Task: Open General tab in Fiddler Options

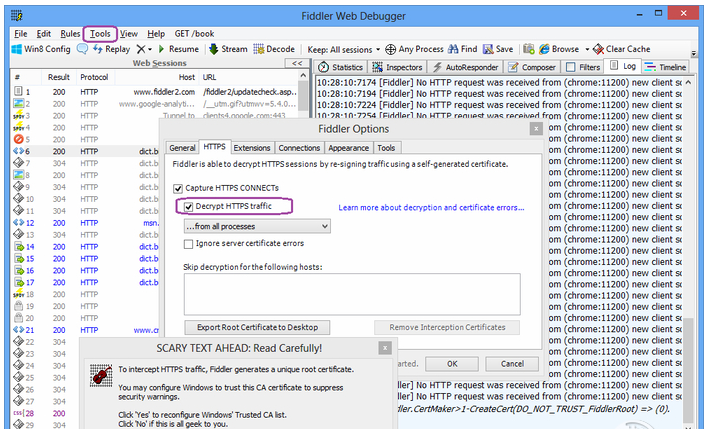Action: tap(182, 148)
